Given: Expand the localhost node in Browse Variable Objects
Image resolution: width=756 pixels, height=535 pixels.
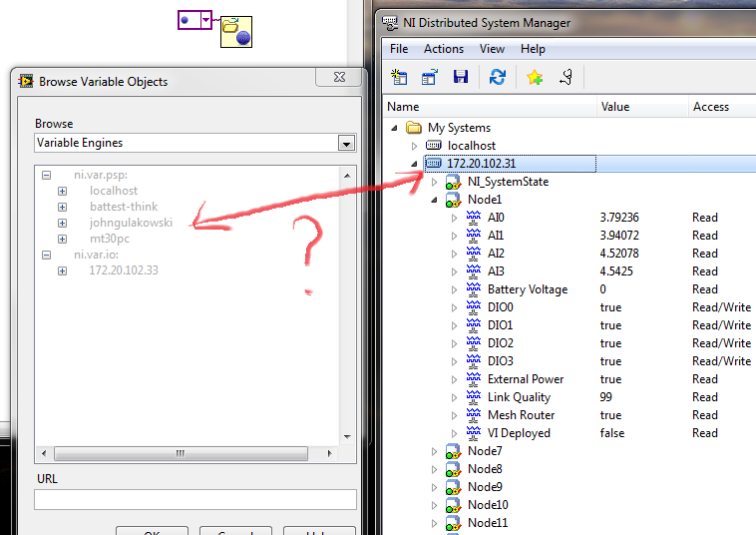Looking at the screenshot, I should point(62,191).
